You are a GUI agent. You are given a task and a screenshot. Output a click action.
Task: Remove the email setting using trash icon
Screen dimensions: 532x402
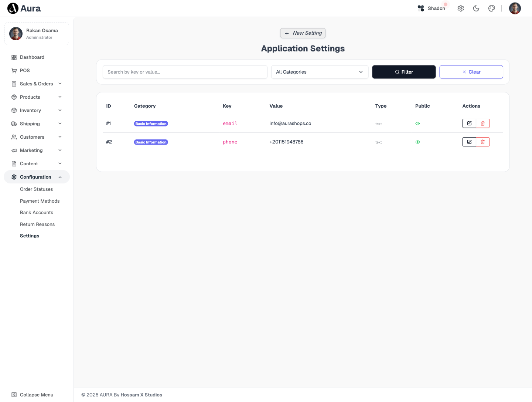[x=483, y=124]
